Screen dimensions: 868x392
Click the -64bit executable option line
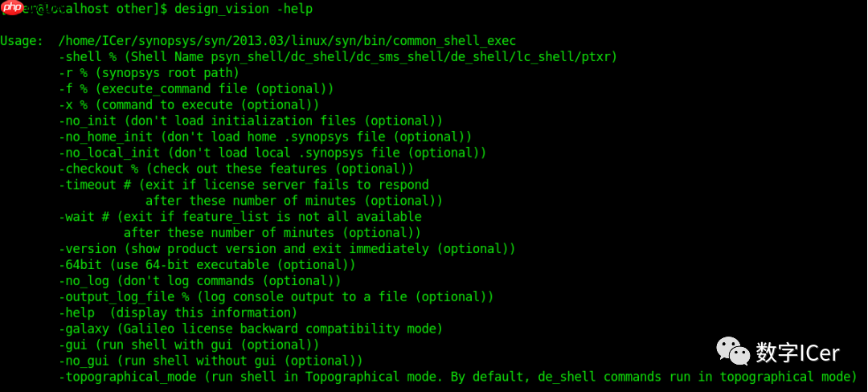(x=207, y=265)
